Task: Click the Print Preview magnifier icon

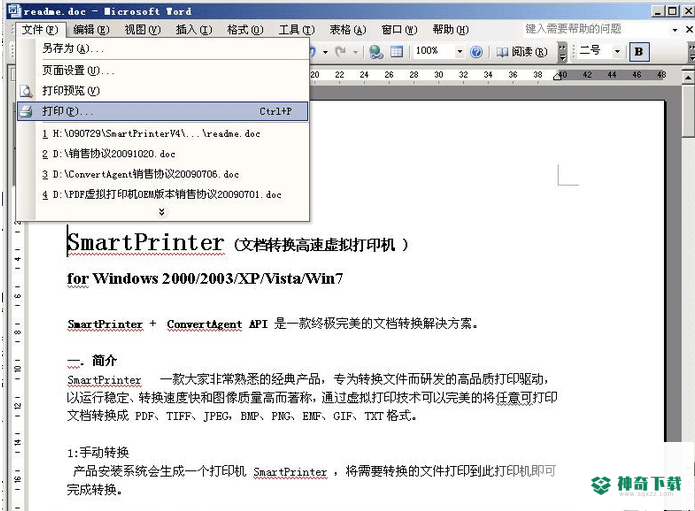Action: (26, 91)
